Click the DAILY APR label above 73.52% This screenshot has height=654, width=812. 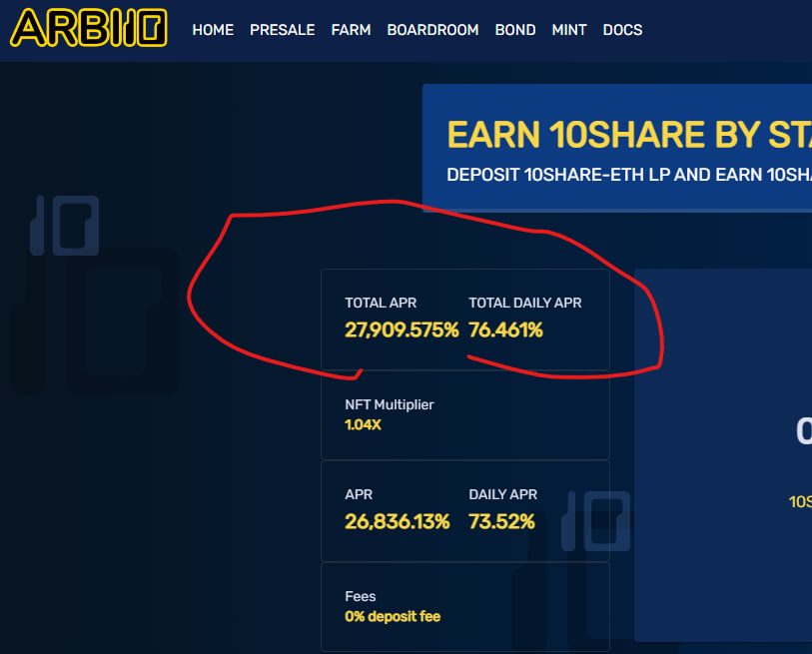pos(502,494)
